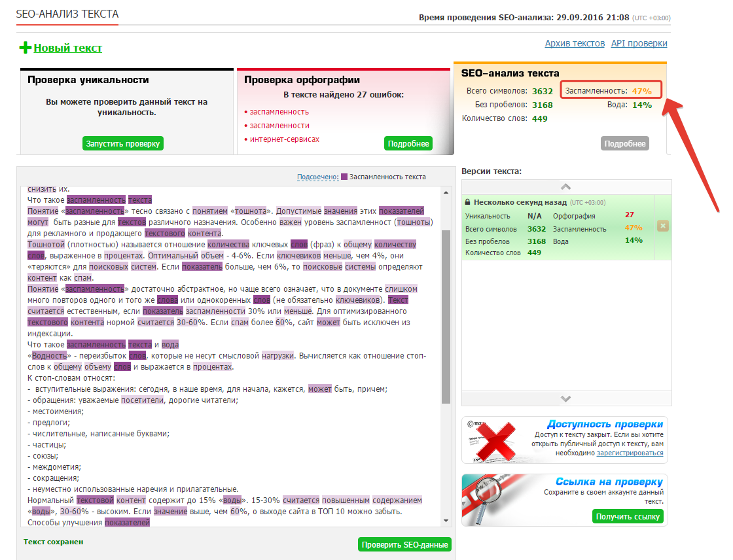
Task: Click the red cross image in Доступность проверки
Action: [495, 440]
